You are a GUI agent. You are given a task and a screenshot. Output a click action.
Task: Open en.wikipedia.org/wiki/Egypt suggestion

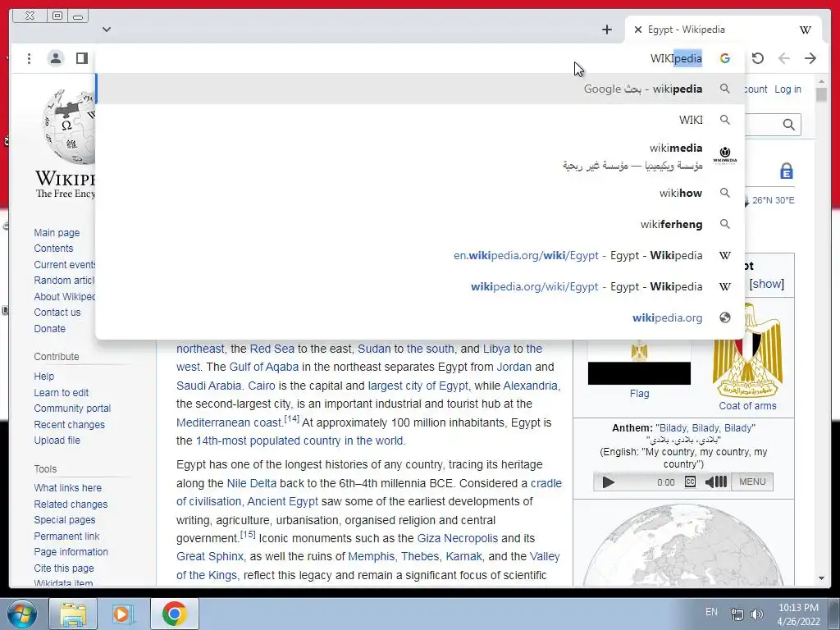pos(420,256)
